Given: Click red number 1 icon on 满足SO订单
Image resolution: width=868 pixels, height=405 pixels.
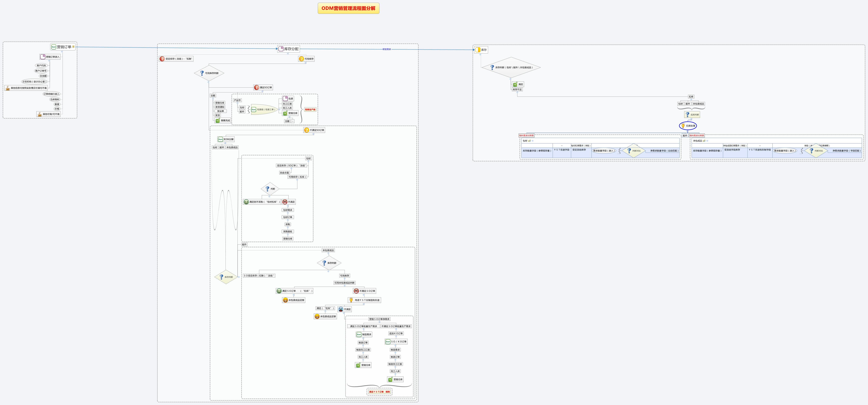Looking at the screenshot, I should 256,88.
